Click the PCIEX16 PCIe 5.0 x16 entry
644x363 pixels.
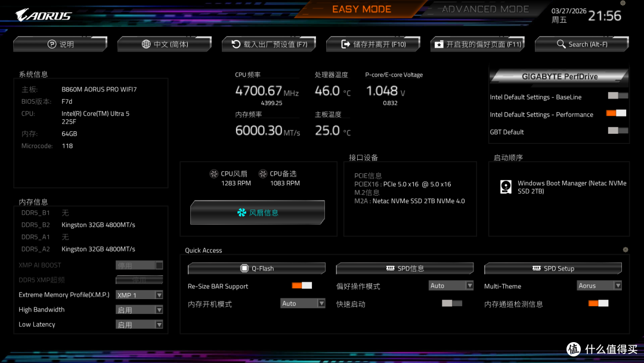[402, 184]
